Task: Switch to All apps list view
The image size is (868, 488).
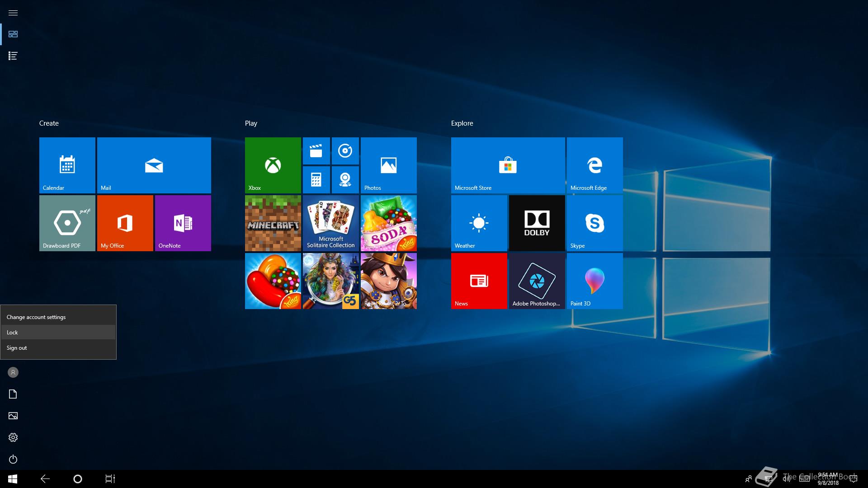Action: [x=13, y=56]
